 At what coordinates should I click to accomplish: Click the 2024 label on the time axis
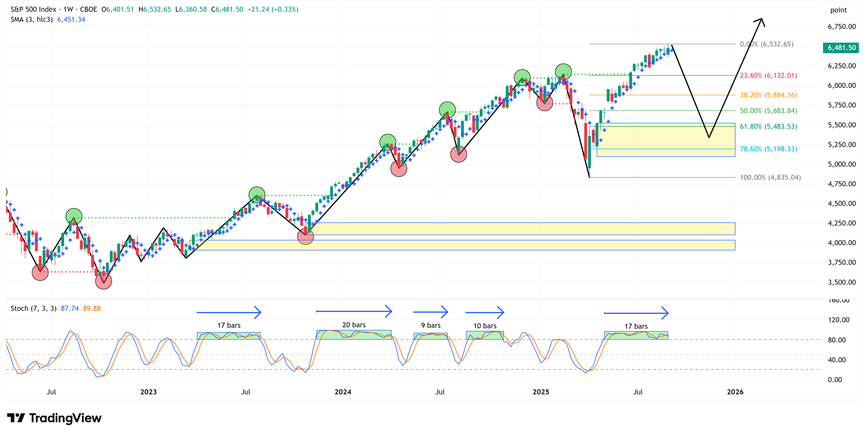(x=343, y=392)
